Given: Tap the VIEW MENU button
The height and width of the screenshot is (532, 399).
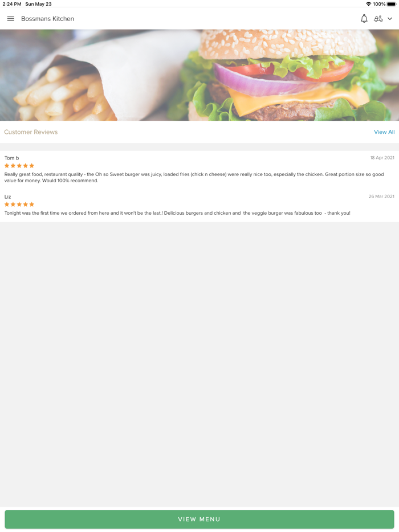Looking at the screenshot, I should point(199,519).
